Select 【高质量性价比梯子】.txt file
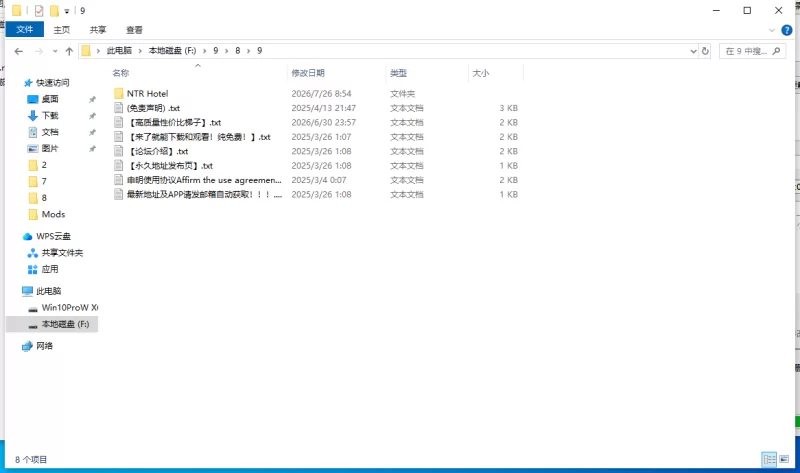800x473 pixels. point(174,122)
